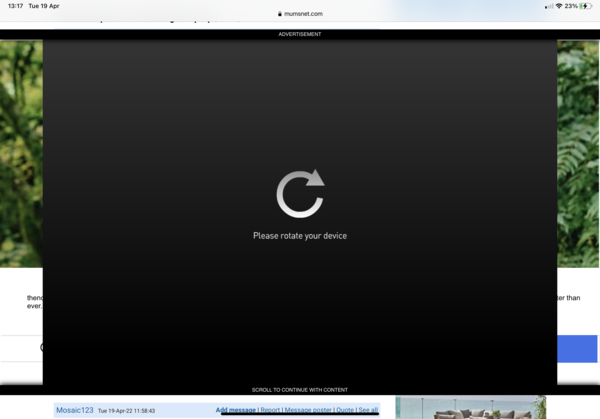The height and width of the screenshot is (419, 600).
Task: Click Report link on Mosaic123 post
Action: (270, 410)
